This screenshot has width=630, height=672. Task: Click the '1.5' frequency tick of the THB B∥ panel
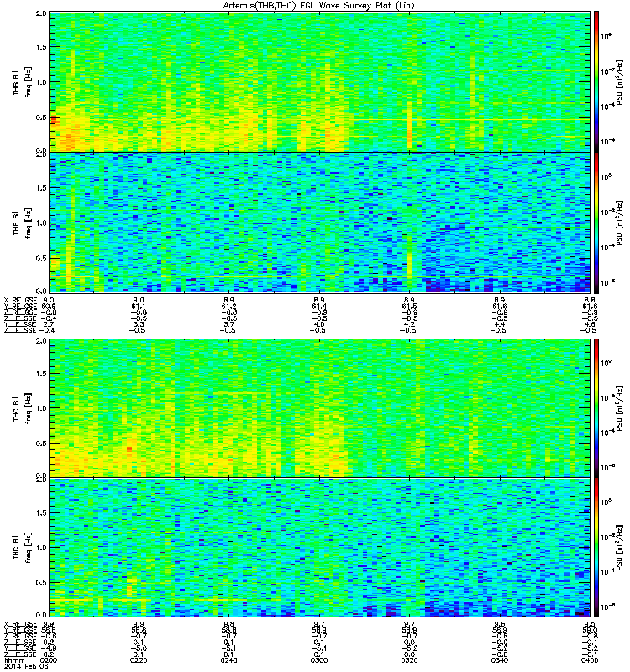pyautogui.click(x=41, y=187)
